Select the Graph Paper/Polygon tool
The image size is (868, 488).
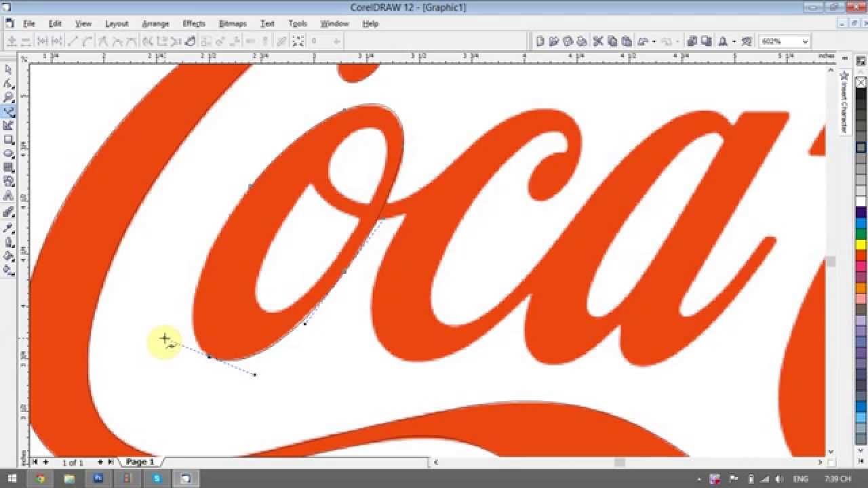(x=9, y=167)
